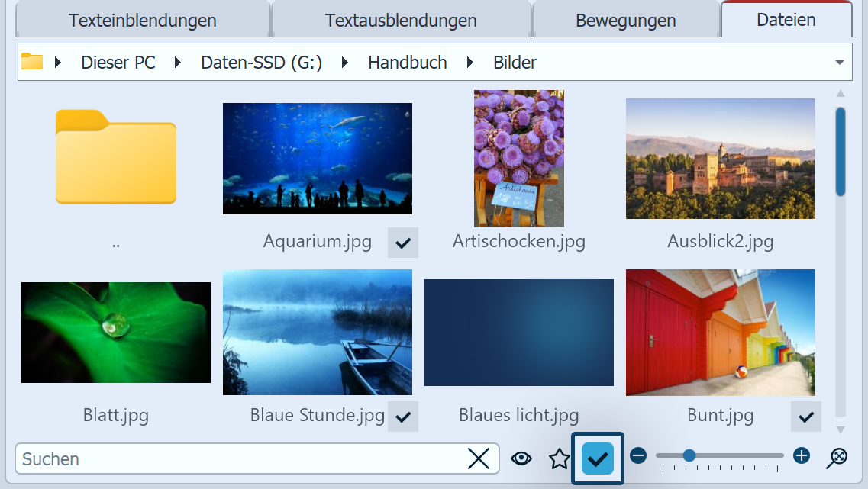This screenshot has width=868, height=489.
Task: Open the path bar dropdown arrow
Action: click(840, 62)
